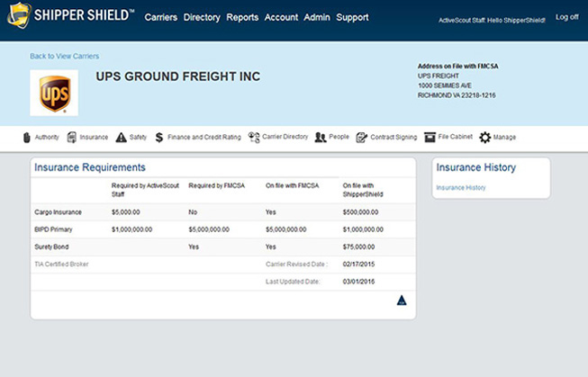
Task: Click the ShipperShield shield logo
Action: (19, 15)
